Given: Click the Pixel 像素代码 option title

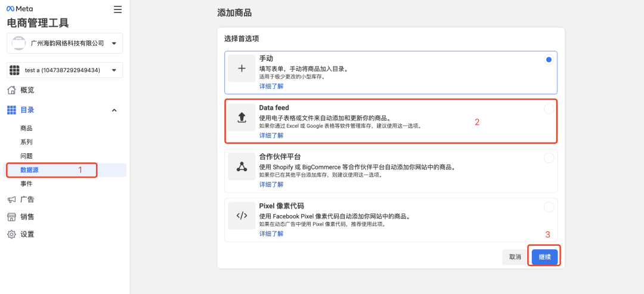Looking at the screenshot, I should [x=281, y=206].
